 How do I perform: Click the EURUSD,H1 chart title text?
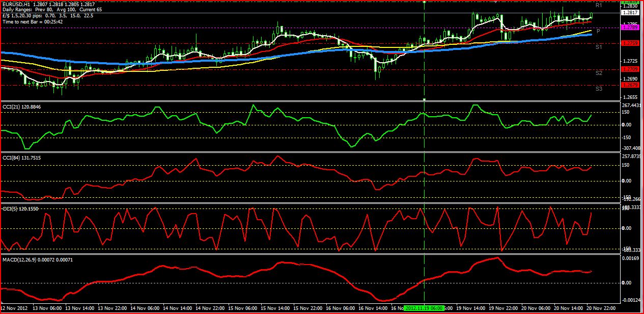(48, 5)
